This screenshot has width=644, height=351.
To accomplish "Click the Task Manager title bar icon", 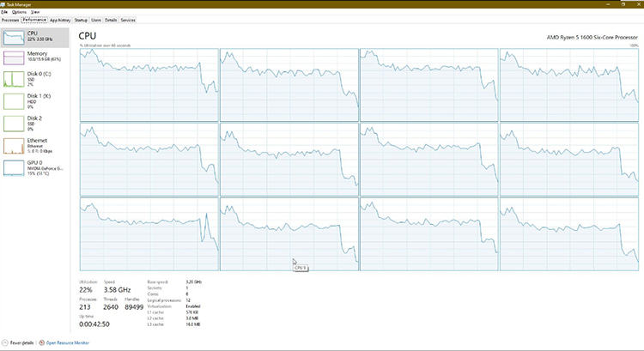I will click(x=3, y=4).
